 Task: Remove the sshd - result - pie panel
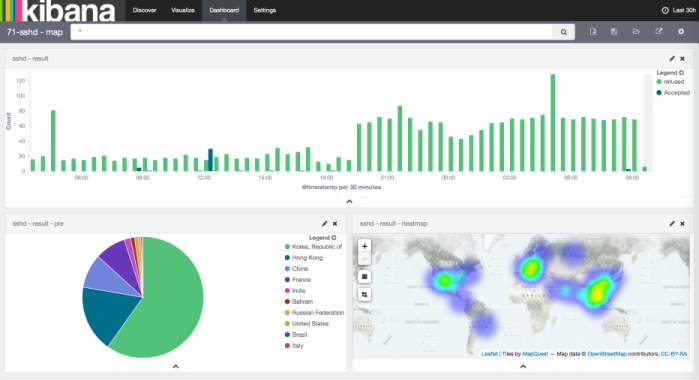[x=335, y=223]
